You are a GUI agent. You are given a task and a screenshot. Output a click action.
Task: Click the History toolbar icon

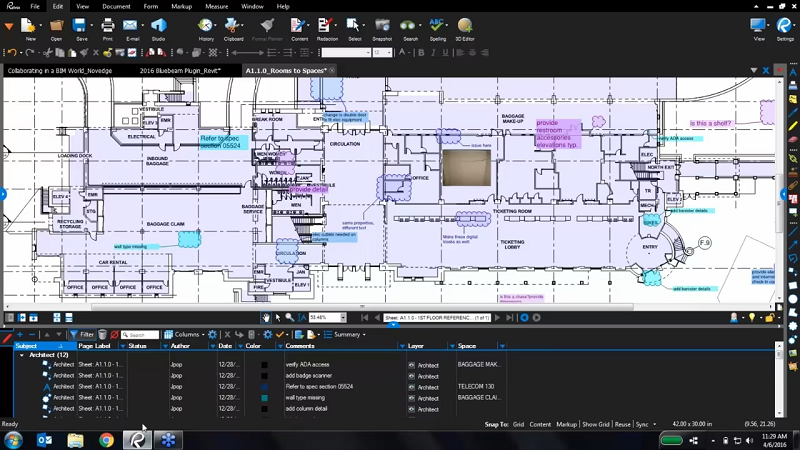pyautogui.click(x=206, y=26)
